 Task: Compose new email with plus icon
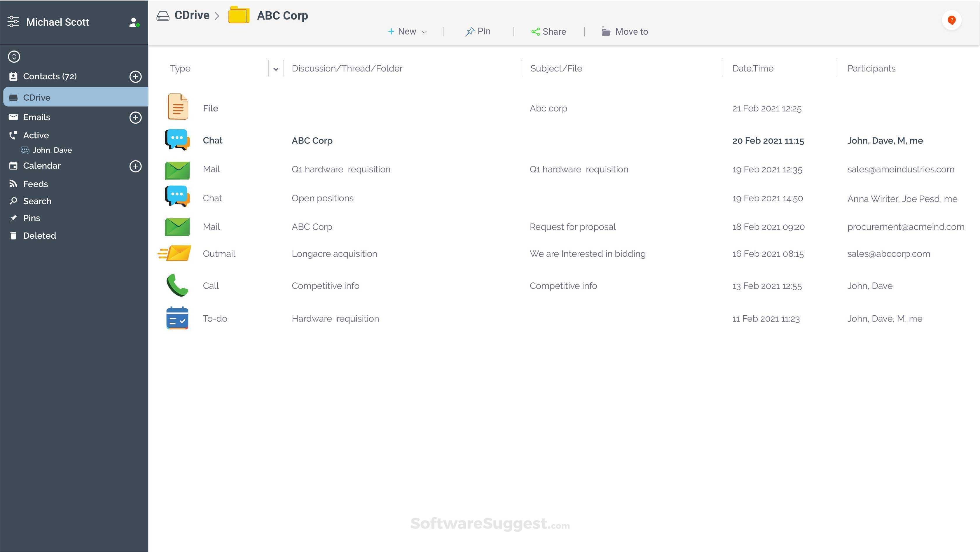[x=135, y=118]
